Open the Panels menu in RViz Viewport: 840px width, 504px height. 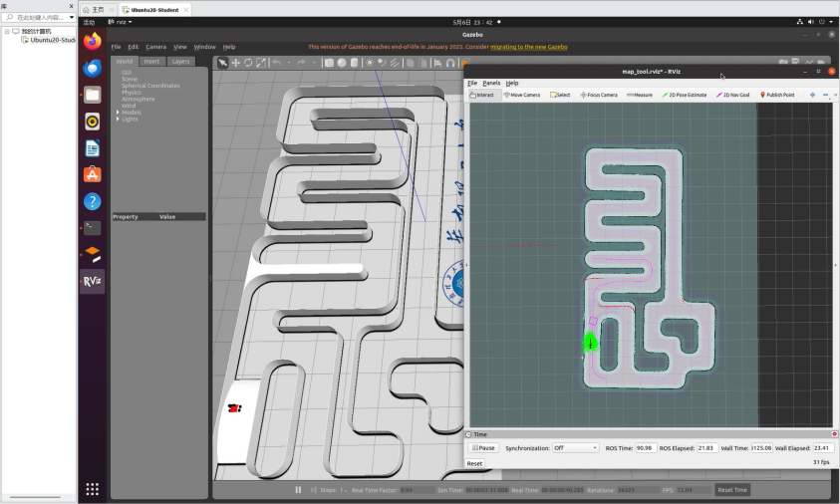pyautogui.click(x=491, y=83)
